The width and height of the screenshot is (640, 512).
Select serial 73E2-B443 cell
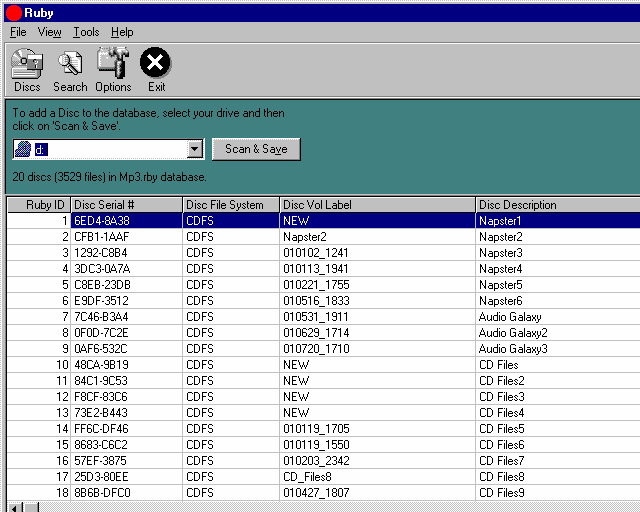127,413
